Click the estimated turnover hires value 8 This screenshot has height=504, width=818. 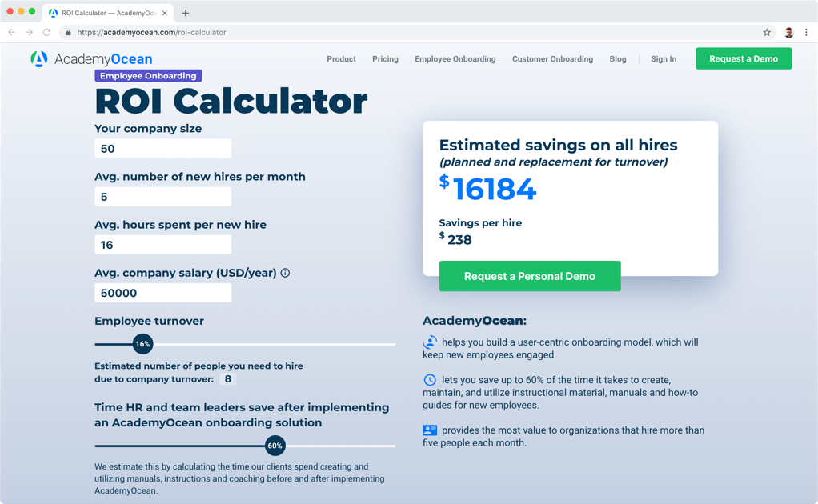227,379
